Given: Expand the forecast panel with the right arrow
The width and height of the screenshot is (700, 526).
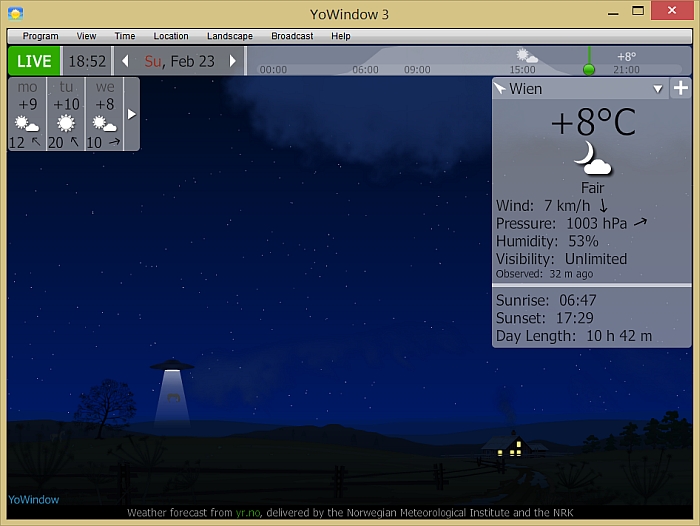Looking at the screenshot, I should [131, 114].
